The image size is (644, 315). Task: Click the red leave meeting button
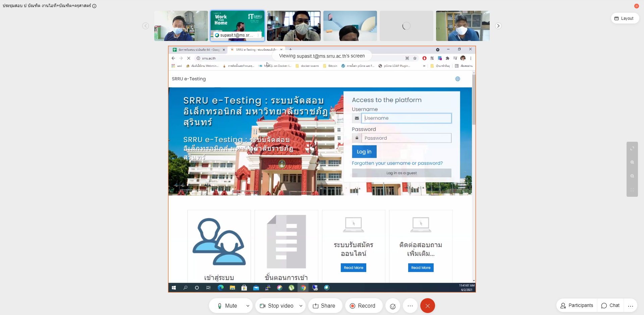pyautogui.click(x=428, y=306)
